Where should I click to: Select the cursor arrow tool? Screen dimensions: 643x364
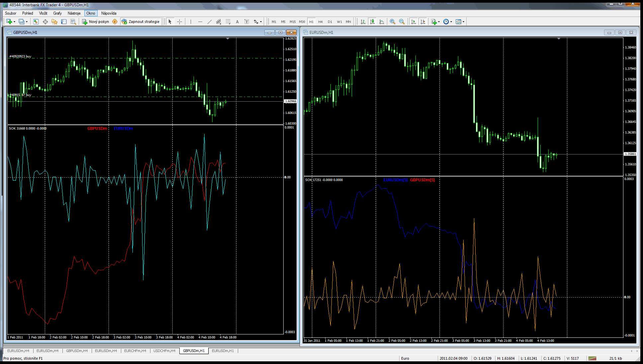170,22
